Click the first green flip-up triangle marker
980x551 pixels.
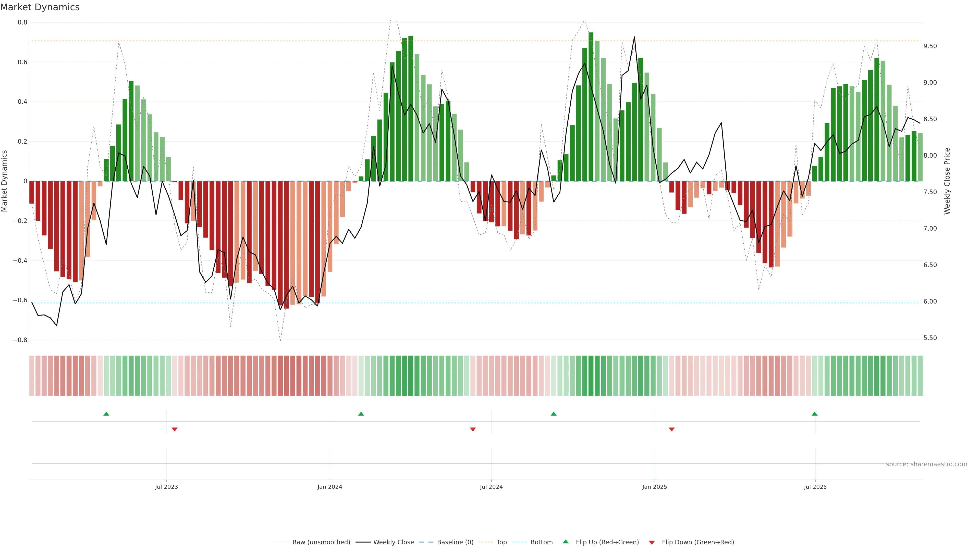coord(106,414)
